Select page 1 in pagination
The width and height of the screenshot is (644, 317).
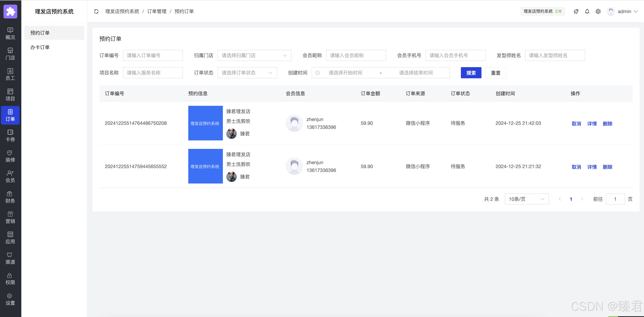coord(571,199)
